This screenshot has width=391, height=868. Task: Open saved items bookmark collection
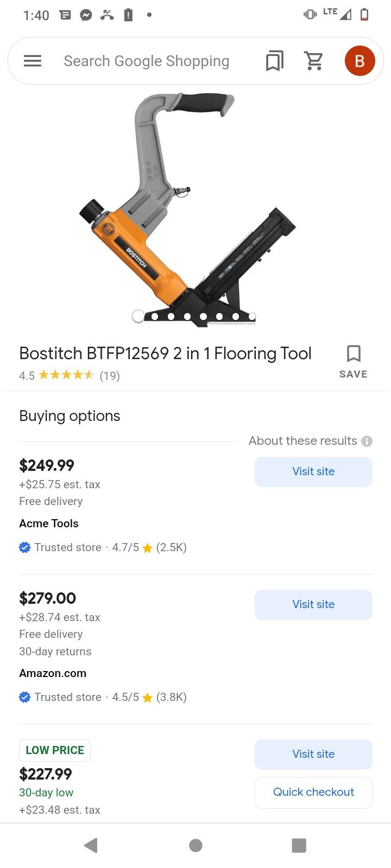click(x=274, y=61)
